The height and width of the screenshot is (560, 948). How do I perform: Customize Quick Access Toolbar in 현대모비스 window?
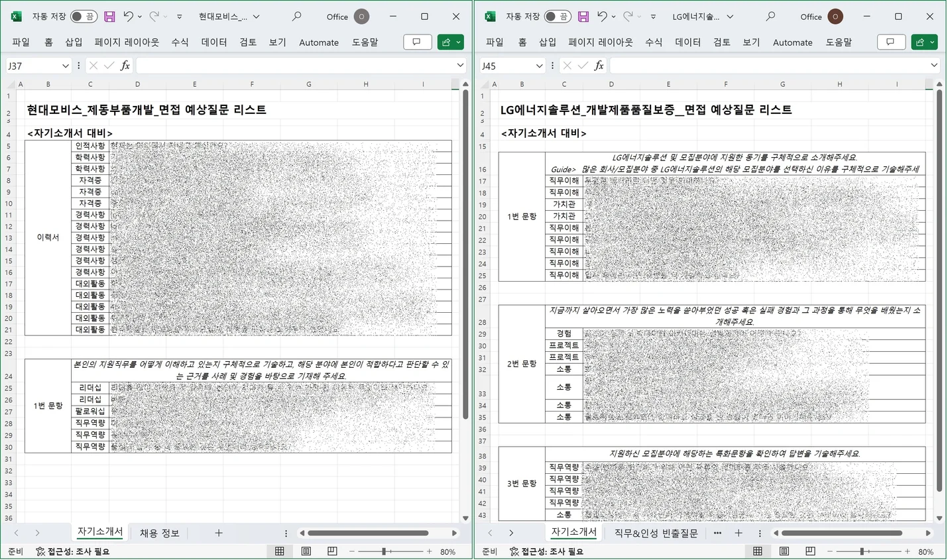179,17
